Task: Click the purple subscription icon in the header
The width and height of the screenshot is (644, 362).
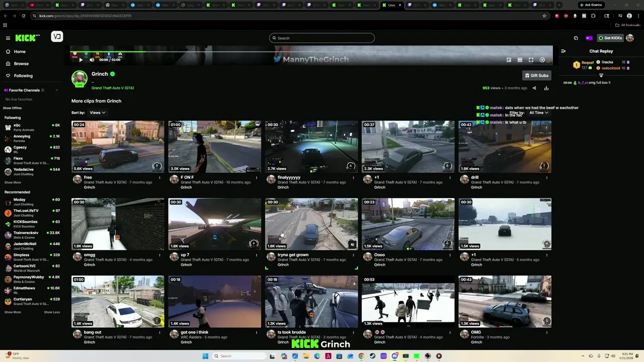Action: (589, 38)
